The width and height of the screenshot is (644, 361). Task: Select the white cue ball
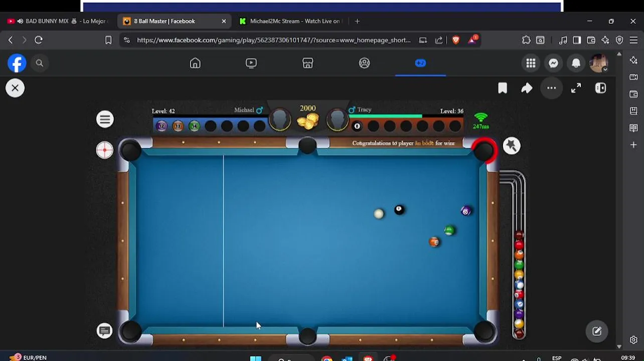click(x=379, y=214)
